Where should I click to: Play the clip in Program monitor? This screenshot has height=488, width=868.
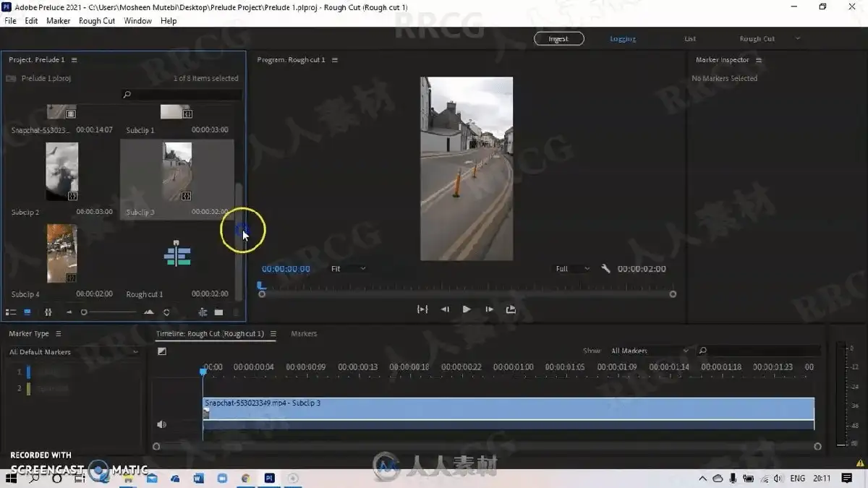tap(467, 309)
